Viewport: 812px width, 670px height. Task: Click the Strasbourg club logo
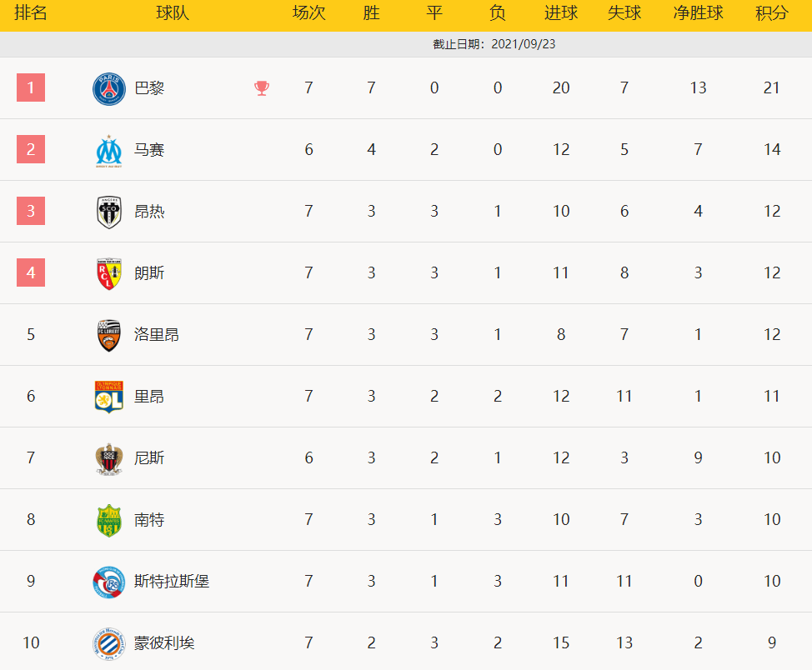[x=108, y=582]
